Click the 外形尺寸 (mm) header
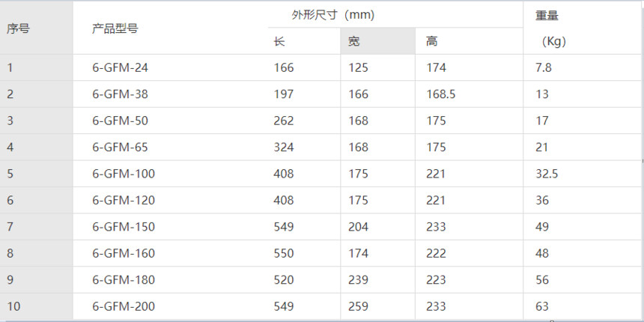644x322 pixels. click(332, 15)
